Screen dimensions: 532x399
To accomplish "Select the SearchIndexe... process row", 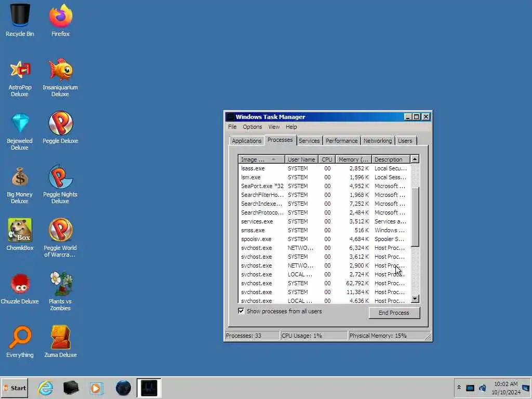I will point(324,204).
